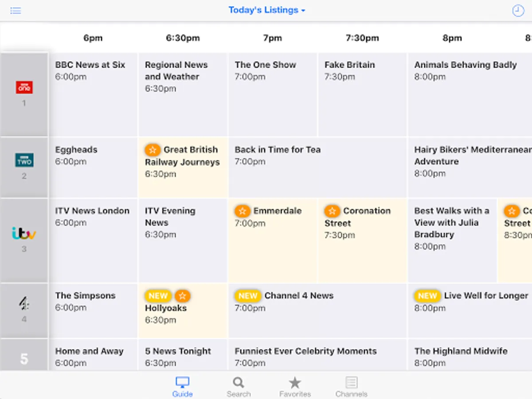This screenshot has width=532, height=399.
Task: Toggle the favorite star on Hollyoaks
Action: tap(182, 296)
